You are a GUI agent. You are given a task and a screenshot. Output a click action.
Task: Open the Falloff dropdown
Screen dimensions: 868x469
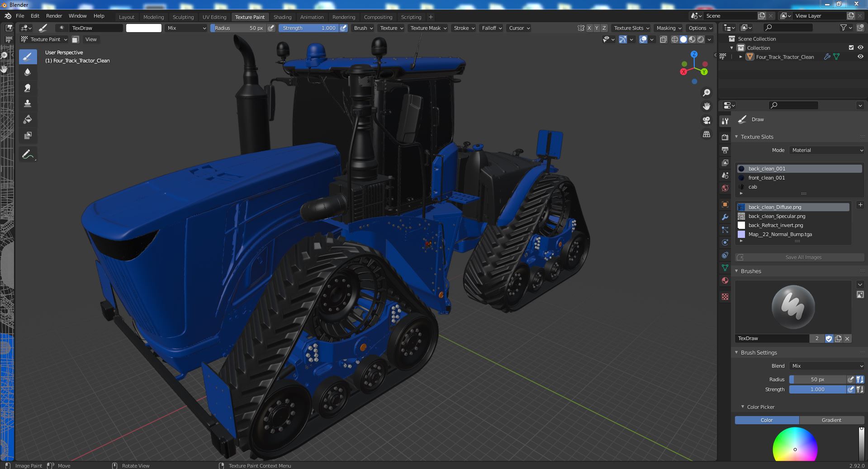(492, 28)
